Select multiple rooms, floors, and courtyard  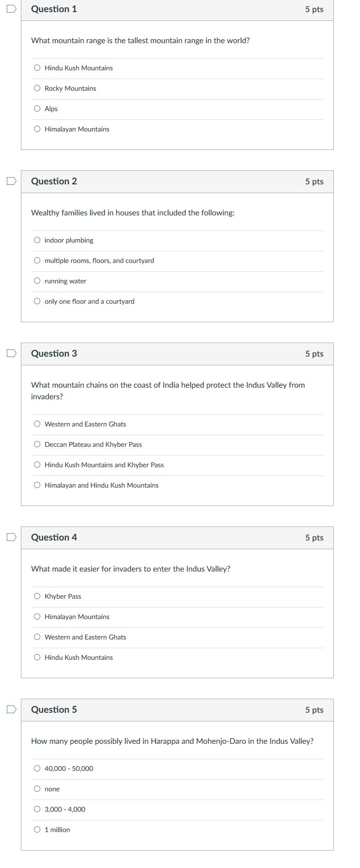click(37, 261)
